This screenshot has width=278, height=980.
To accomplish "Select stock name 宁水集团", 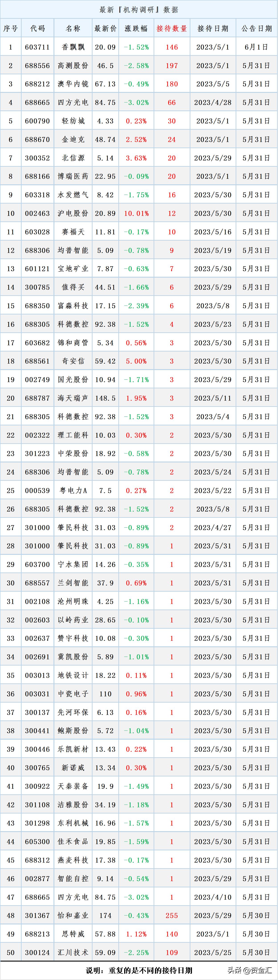I will click(x=73, y=565).
